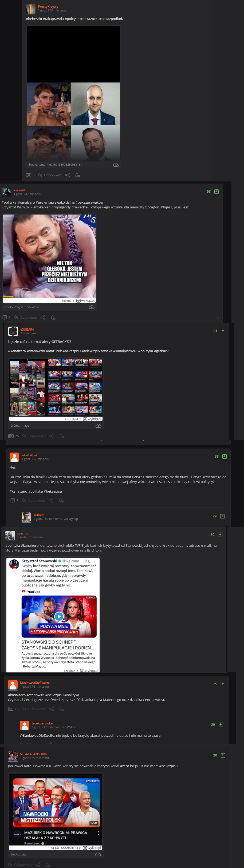Subscribe to eSUBA94's post with the bell icon

(x=62, y=436)
